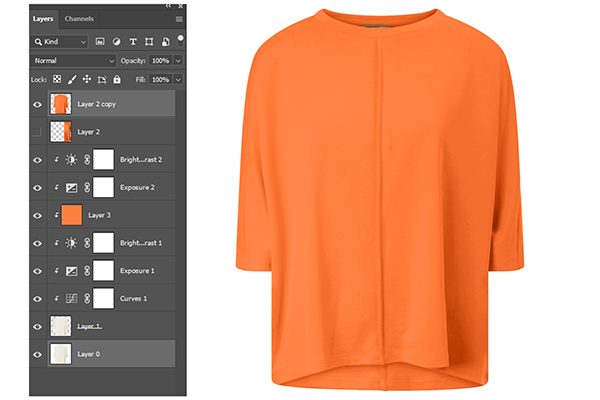Click Brightness/Contrast 1 adjustment icon
Viewport: 600px width, 400px height.
[x=71, y=243]
